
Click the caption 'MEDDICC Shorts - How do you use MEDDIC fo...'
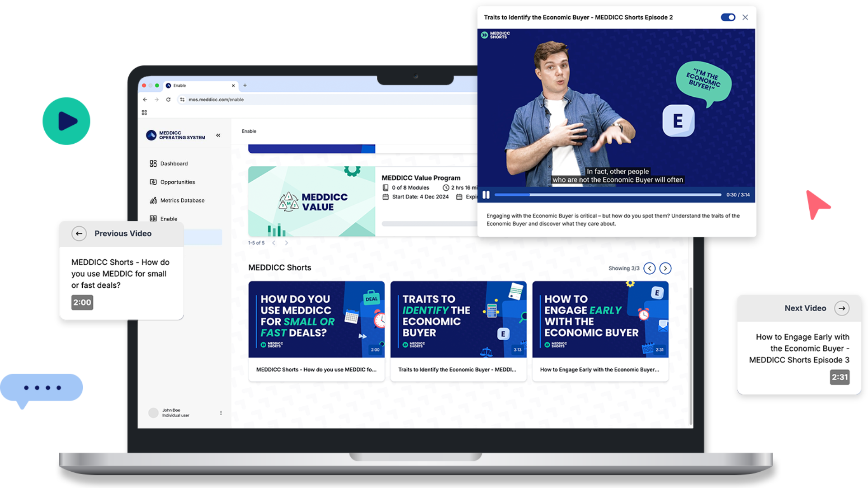(316, 370)
